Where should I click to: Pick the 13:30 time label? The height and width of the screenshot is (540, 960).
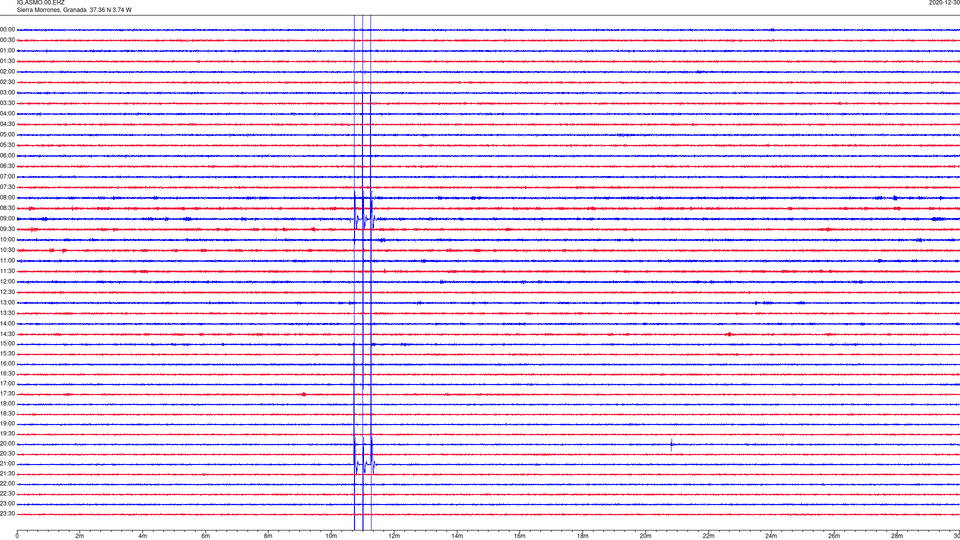[7, 313]
